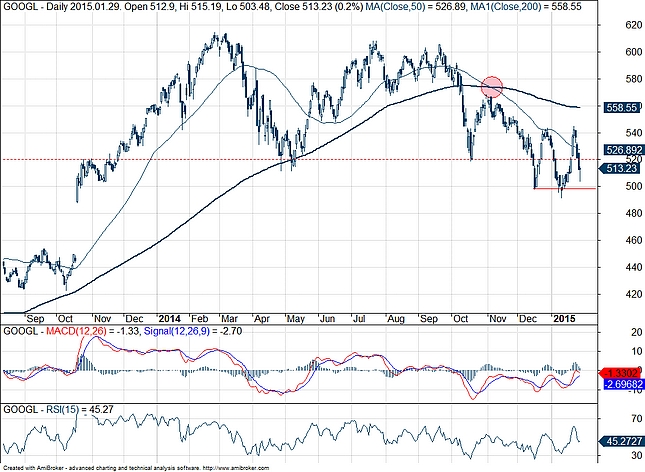Viewport: 645px width, 472px height.
Task: Click the red support line near 500
Action: [564, 188]
